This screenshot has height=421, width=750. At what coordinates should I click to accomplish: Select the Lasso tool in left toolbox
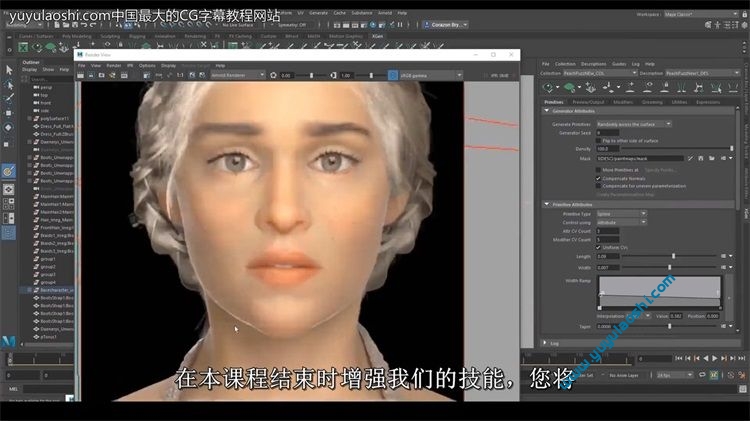click(9, 85)
